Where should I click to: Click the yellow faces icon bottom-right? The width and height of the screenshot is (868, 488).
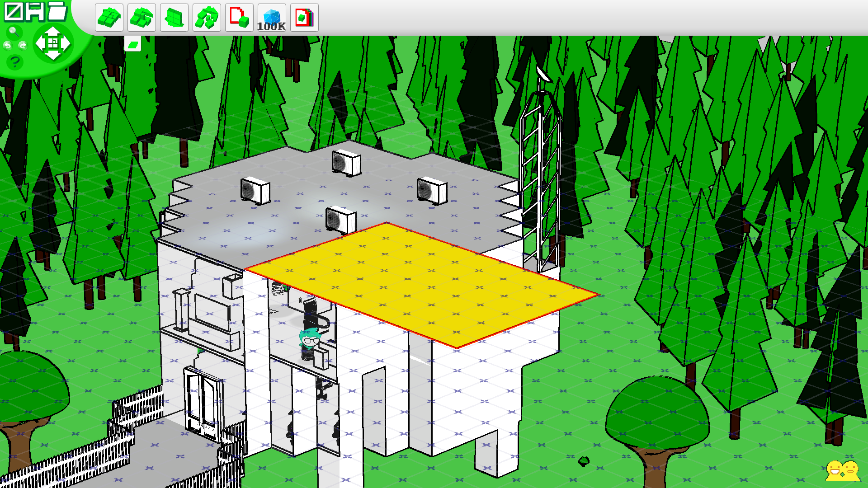[x=842, y=471]
